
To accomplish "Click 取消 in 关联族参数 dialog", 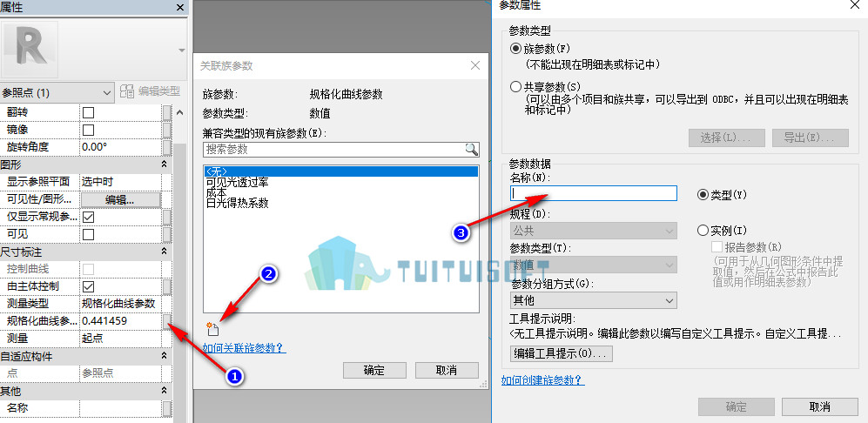I will [447, 370].
